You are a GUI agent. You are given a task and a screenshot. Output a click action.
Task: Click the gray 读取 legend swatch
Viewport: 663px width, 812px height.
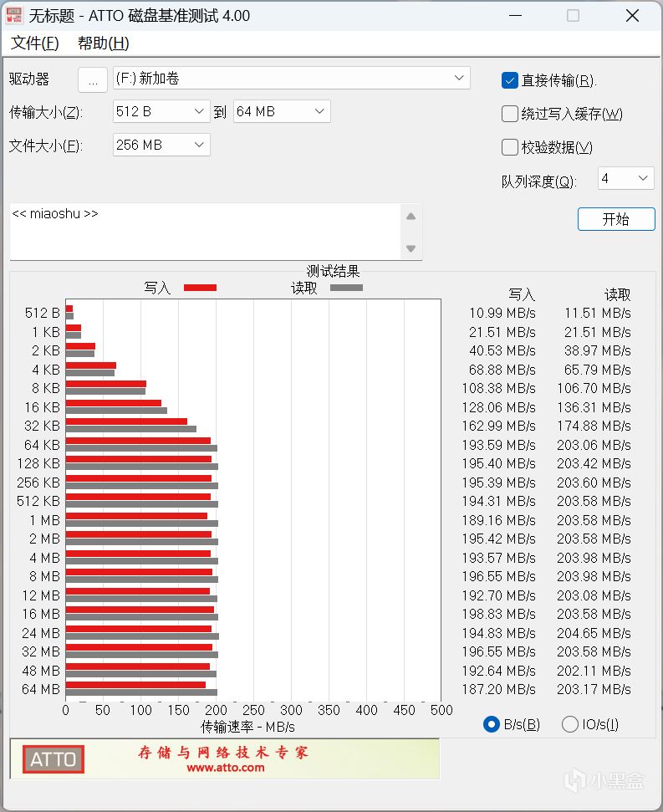pos(346,288)
